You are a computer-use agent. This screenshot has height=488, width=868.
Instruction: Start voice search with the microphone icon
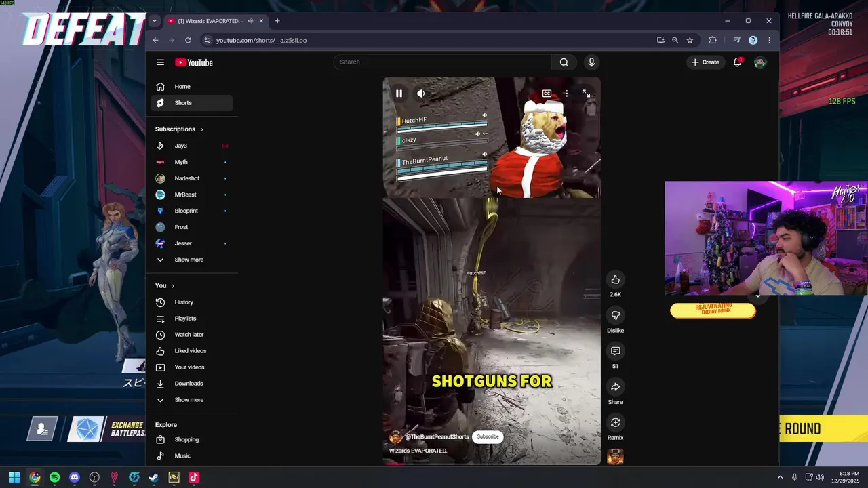click(x=591, y=62)
